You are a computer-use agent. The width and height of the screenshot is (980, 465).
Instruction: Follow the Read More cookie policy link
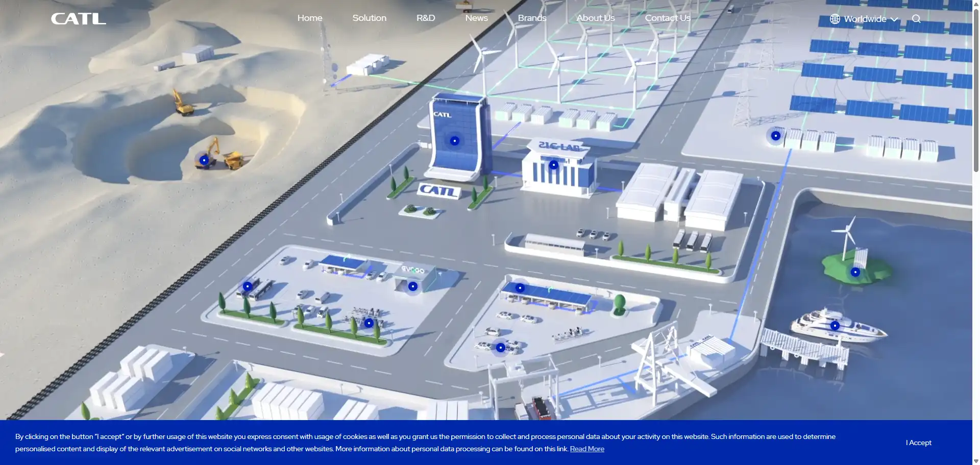point(587,449)
